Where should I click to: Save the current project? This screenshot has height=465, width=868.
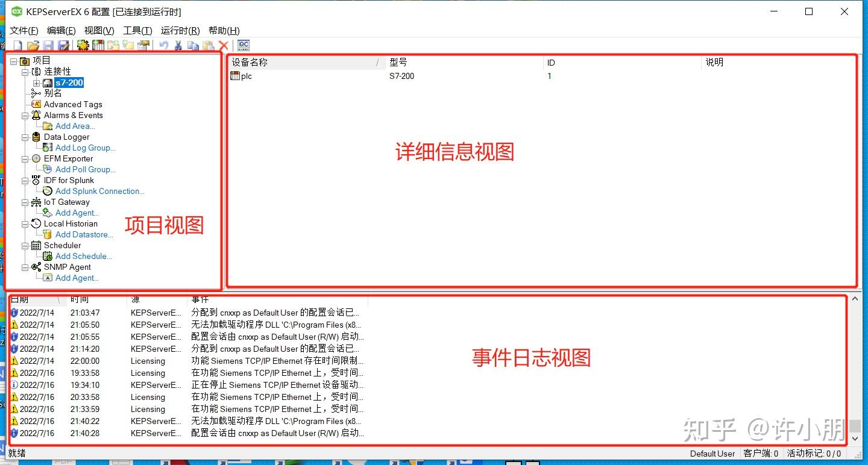coord(48,45)
